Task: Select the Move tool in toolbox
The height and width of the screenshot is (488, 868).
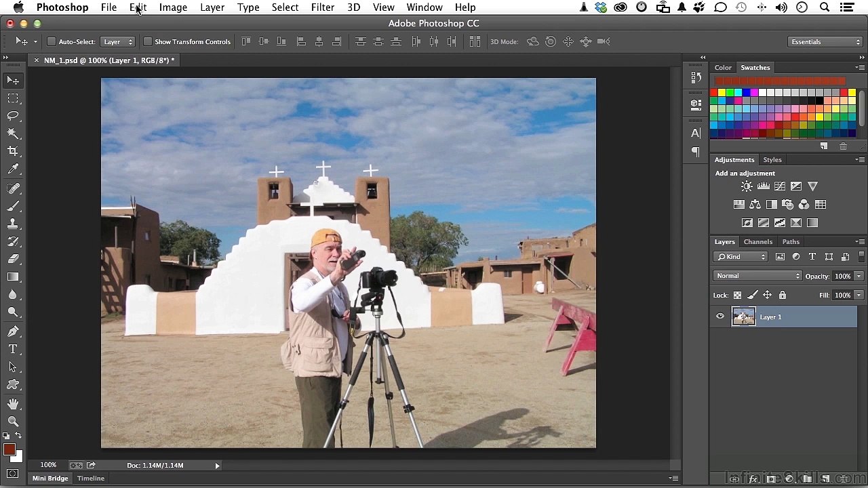Action: click(13, 81)
